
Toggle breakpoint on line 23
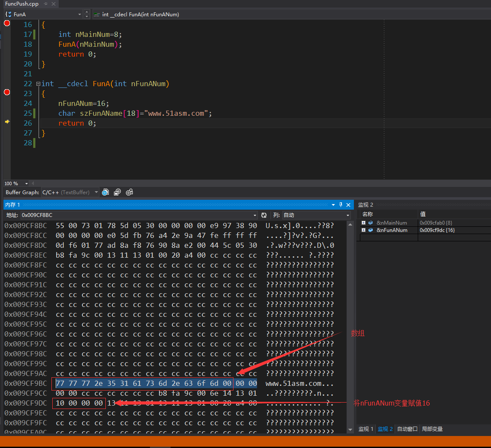pyautogui.click(x=7, y=92)
